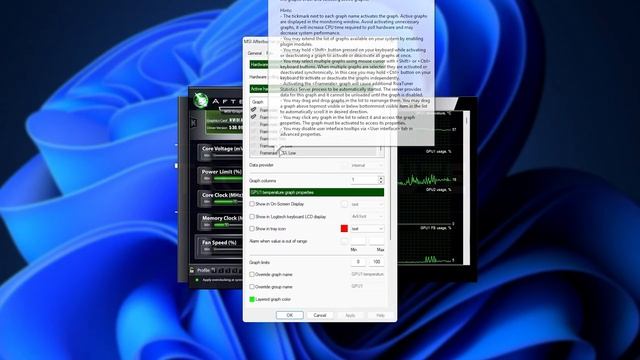The width and height of the screenshot is (640, 360).
Task: Enable Show in Logitech keyboard LCD display
Action: (252, 216)
